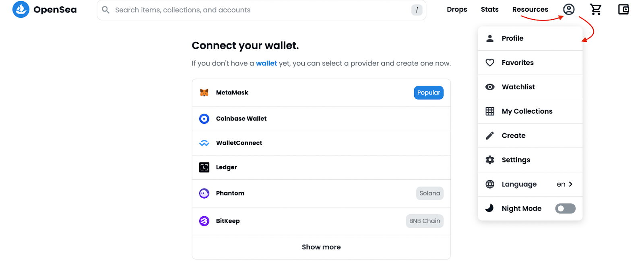The width and height of the screenshot is (644, 279).
Task: Open Settings from the account menu
Action: click(x=516, y=160)
